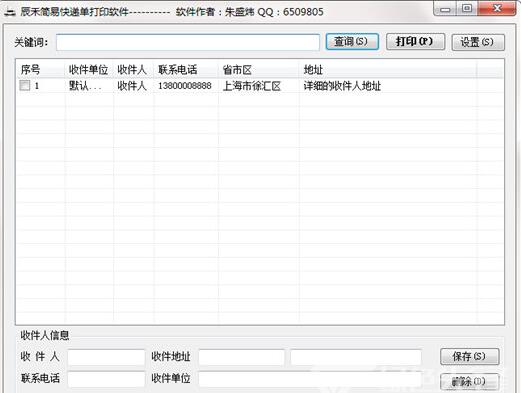Click the 收件人 column header

coord(133,70)
